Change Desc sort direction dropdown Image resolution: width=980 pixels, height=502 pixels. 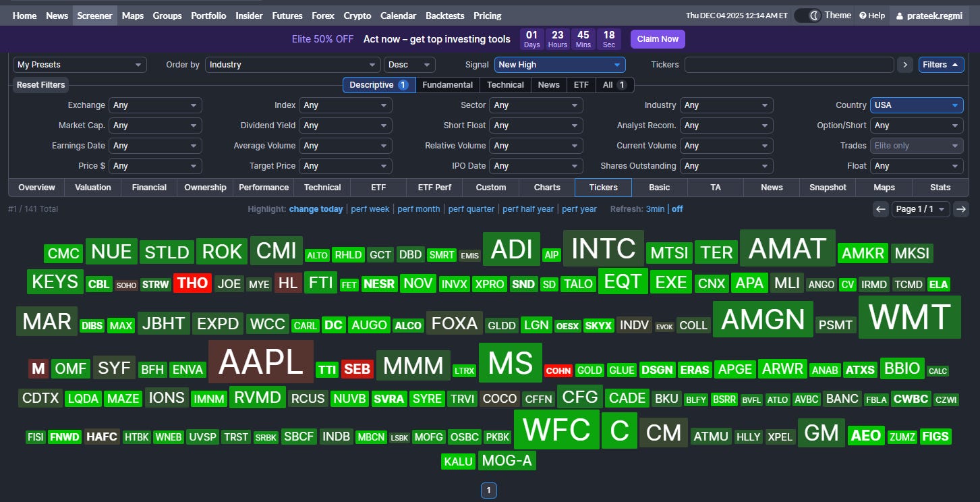click(x=409, y=65)
